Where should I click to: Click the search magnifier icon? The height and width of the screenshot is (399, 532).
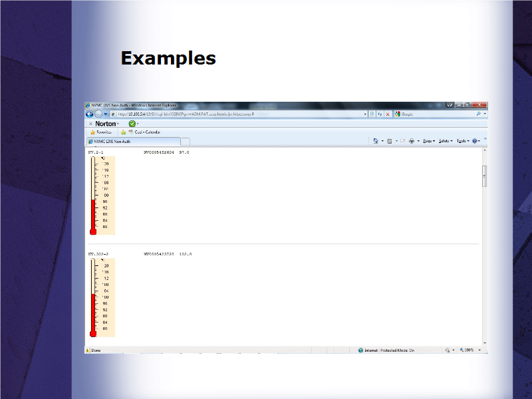click(x=477, y=114)
